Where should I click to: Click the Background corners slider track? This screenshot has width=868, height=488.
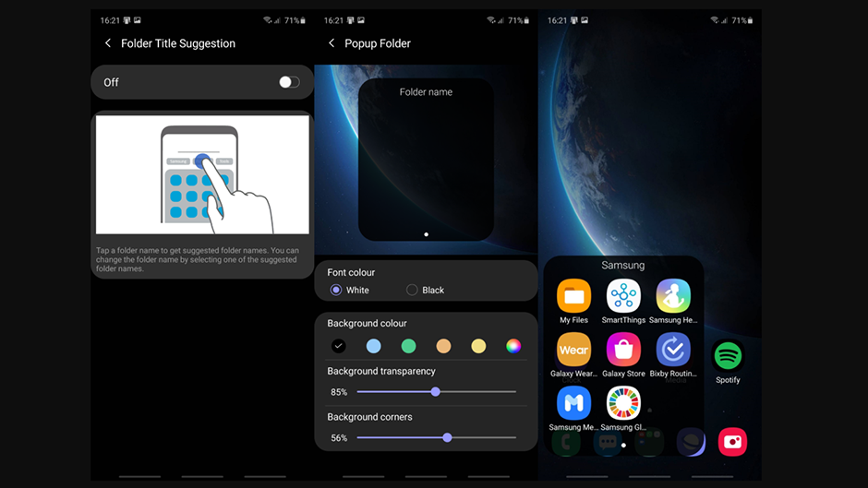click(x=436, y=438)
